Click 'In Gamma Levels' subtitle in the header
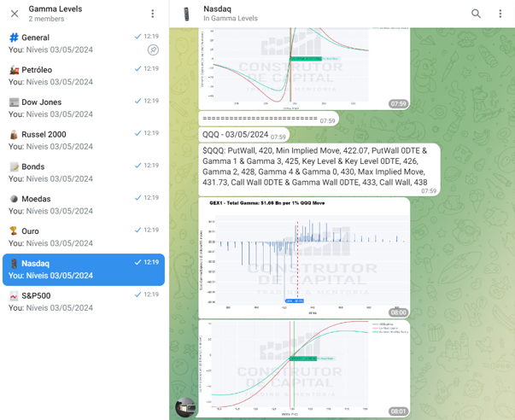Image resolution: width=515 pixels, height=420 pixels. [231, 19]
